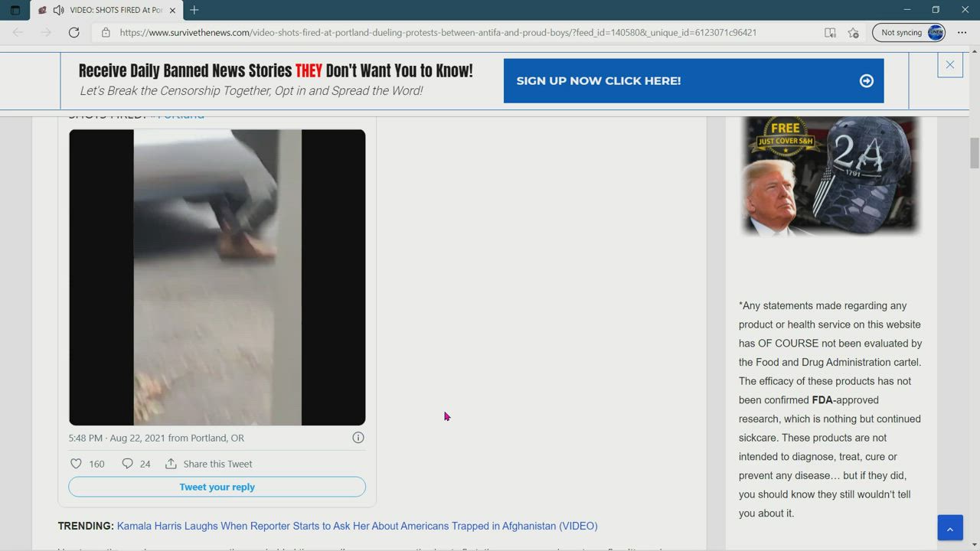Click the SIGN UP NOW banner button
The width and height of the screenshot is (980, 551).
tap(693, 80)
